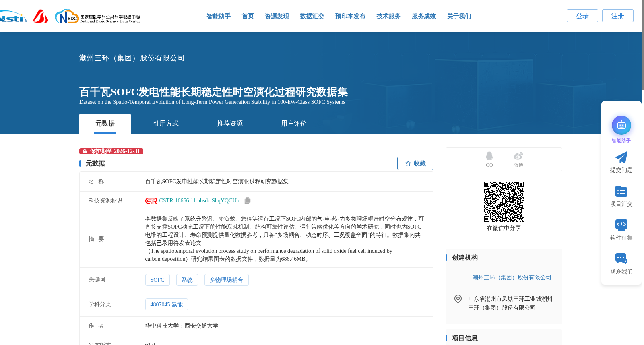This screenshot has height=345, width=644.
Task: Copy the CSTR identifier with copy icon
Action: click(x=248, y=200)
